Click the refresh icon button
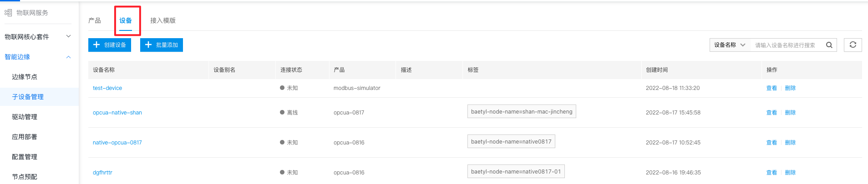This screenshot has width=868, height=184. coord(853,45)
